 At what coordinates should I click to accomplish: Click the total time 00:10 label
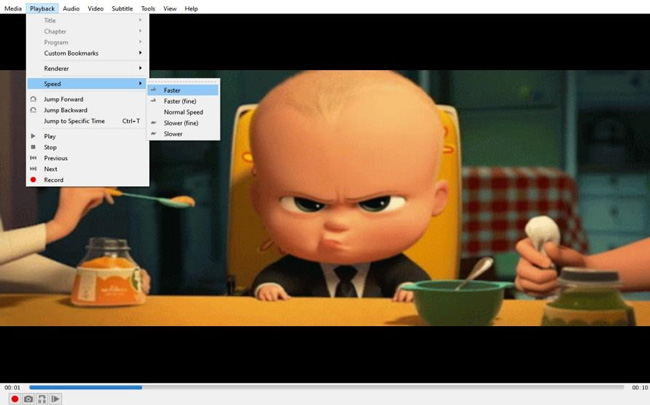tap(640, 388)
